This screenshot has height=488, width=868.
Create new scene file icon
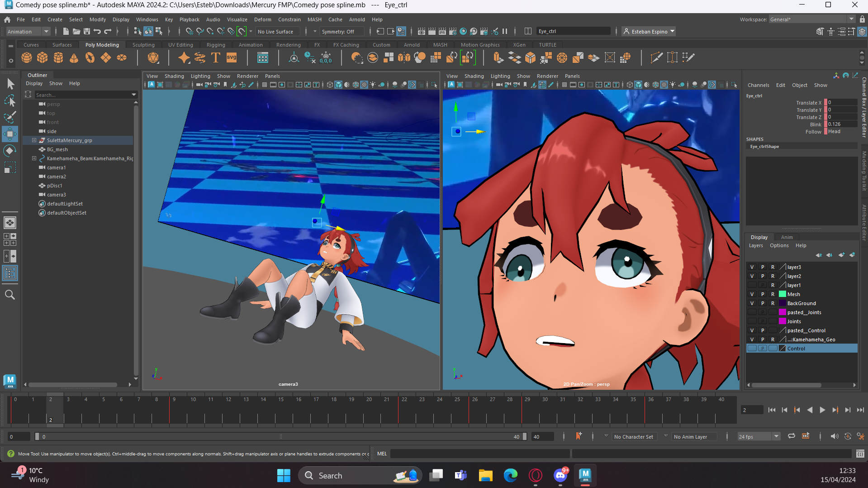tap(66, 31)
